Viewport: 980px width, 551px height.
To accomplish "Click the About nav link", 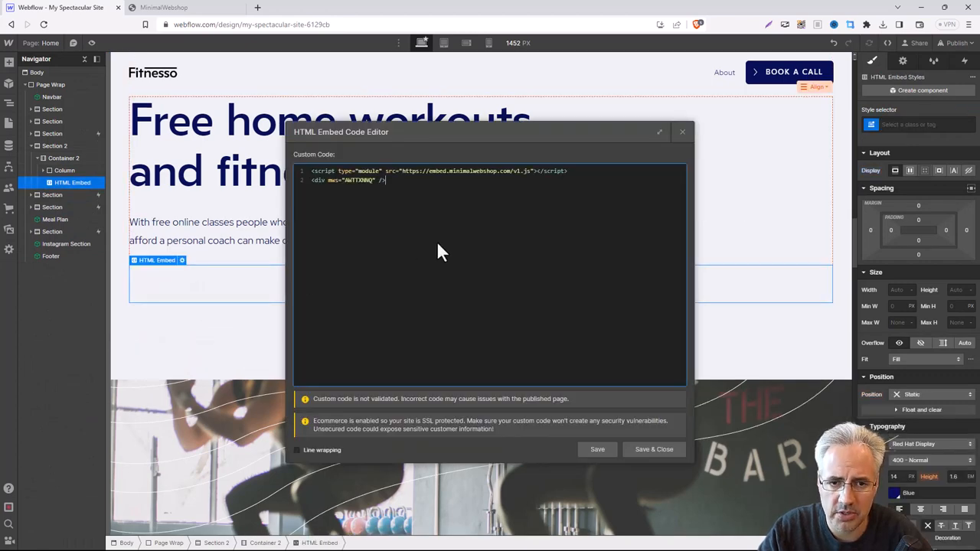I will 724,73.
